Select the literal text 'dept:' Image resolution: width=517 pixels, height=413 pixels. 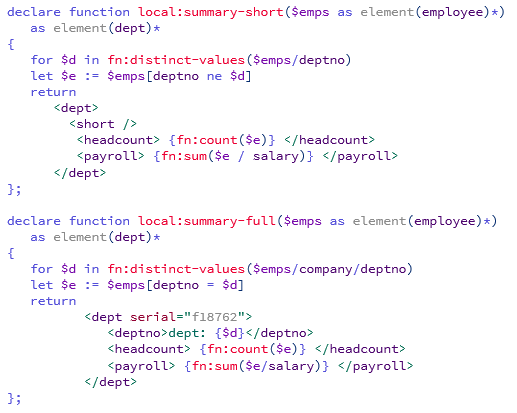pyautogui.click(x=187, y=333)
